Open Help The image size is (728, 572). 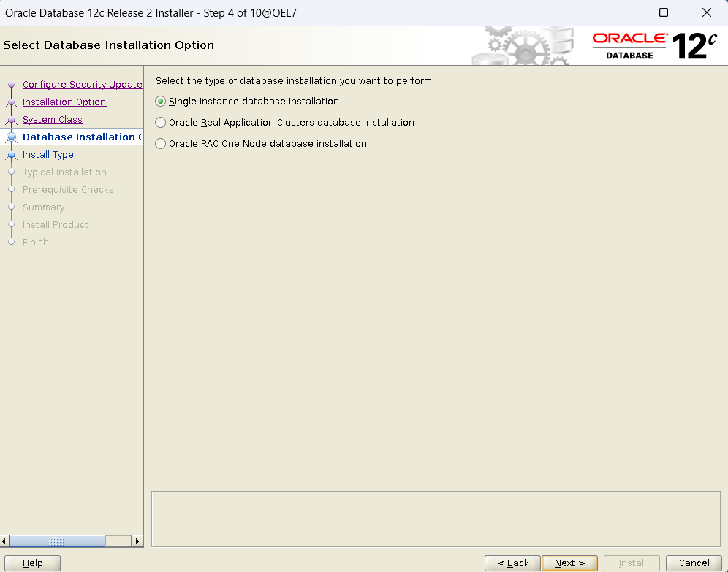[x=32, y=563]
